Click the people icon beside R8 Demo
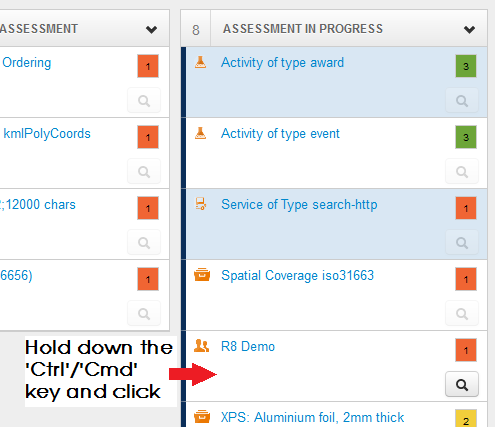 click(201, 346)
